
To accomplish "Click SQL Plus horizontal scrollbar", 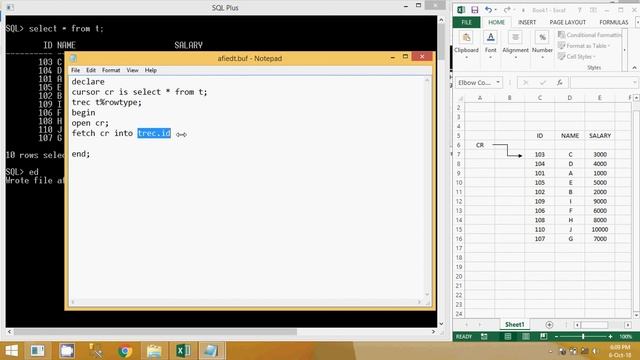I will pos(155,331).
